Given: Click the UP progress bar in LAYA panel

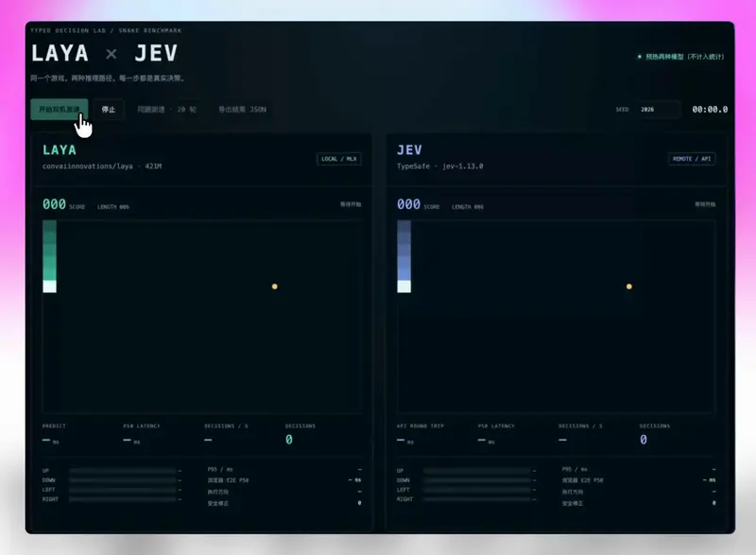Looking at the screenshot, I should [123, 471].
